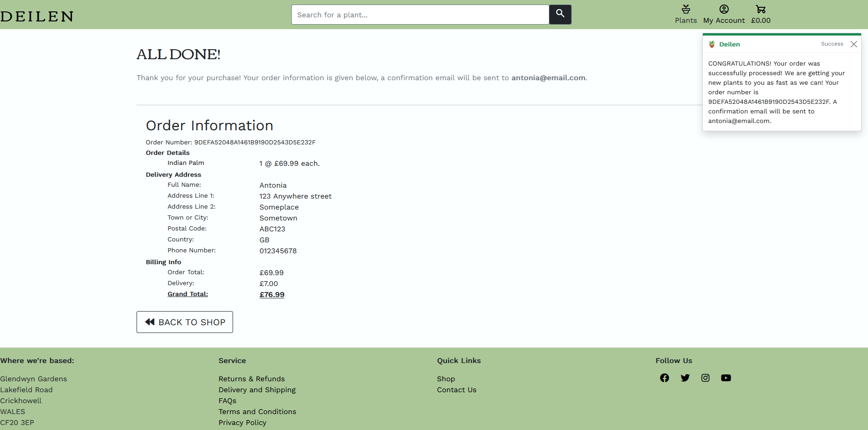Open the FAQs footer link
The height and width of the screenshot is (430, 868).
[227, 401]
